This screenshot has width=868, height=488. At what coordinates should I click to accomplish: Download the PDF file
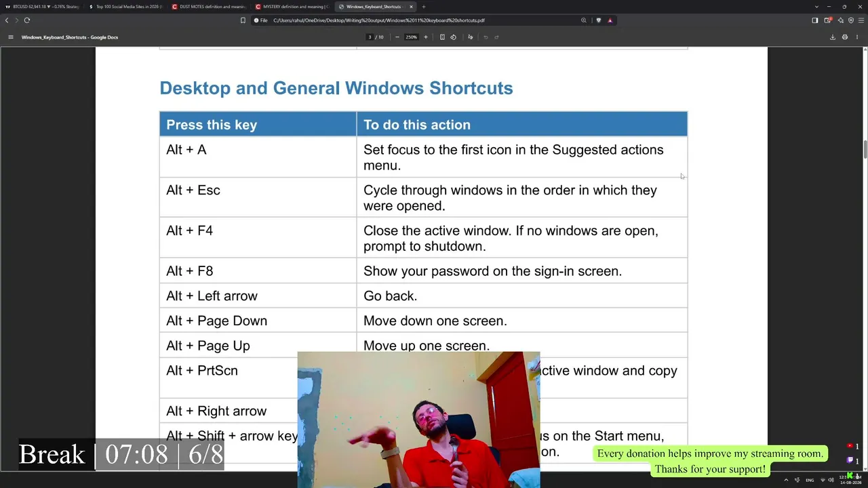(833, 37)
